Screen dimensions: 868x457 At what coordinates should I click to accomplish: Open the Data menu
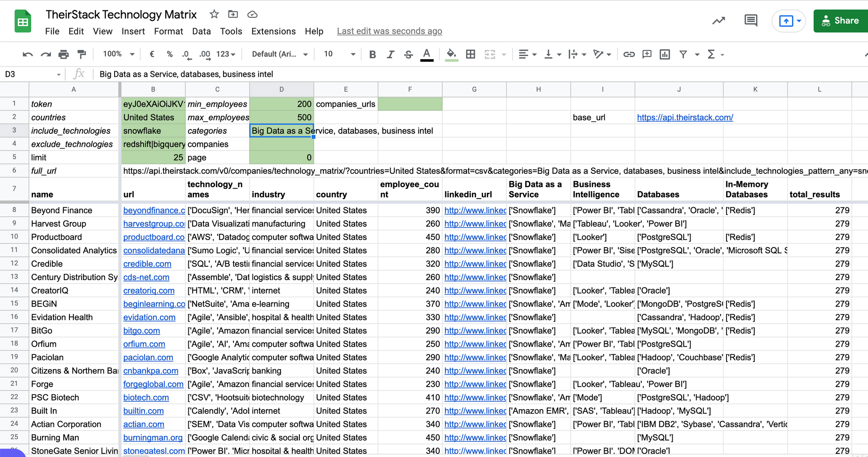[201, 31]
